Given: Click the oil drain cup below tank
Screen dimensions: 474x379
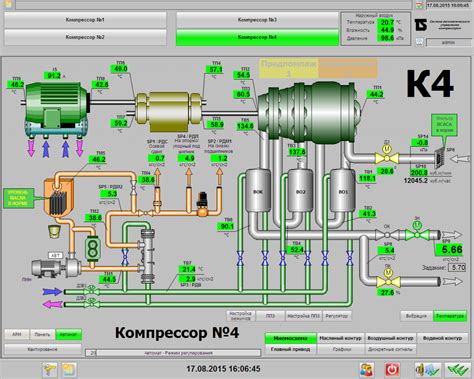Looking at the screenshot, I should [x=54, y=231].
